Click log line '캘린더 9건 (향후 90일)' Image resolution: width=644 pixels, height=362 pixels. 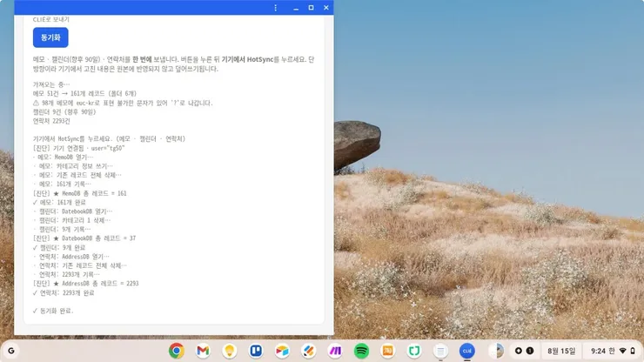point(64,111)
